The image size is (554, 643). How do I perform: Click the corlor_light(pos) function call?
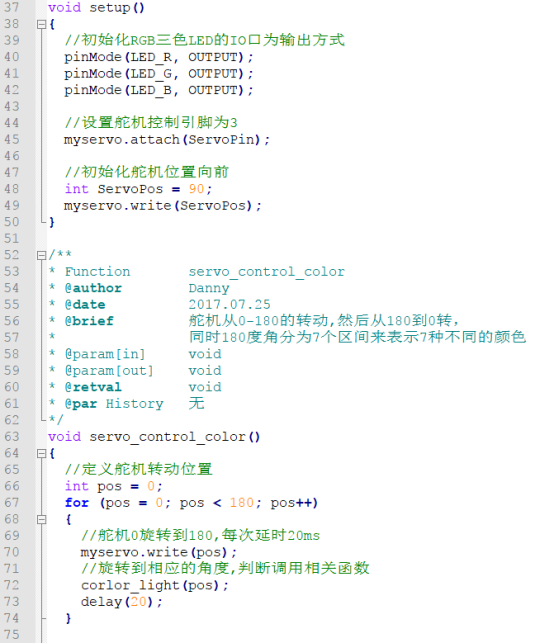pos(155,586)
